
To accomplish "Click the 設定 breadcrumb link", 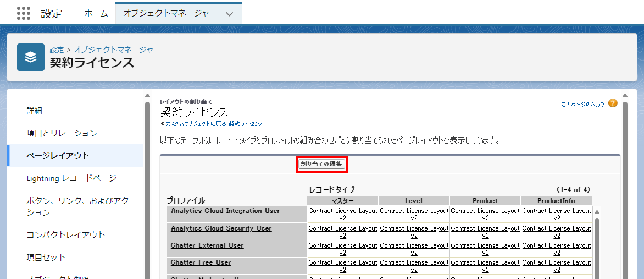I will pos(57,50).
